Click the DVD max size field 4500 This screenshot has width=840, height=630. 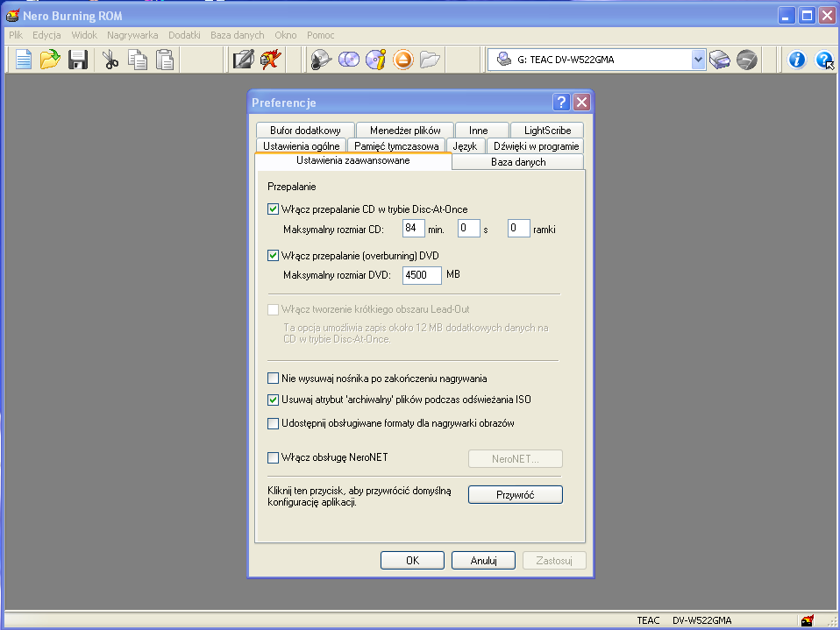[x=422, y=275]
